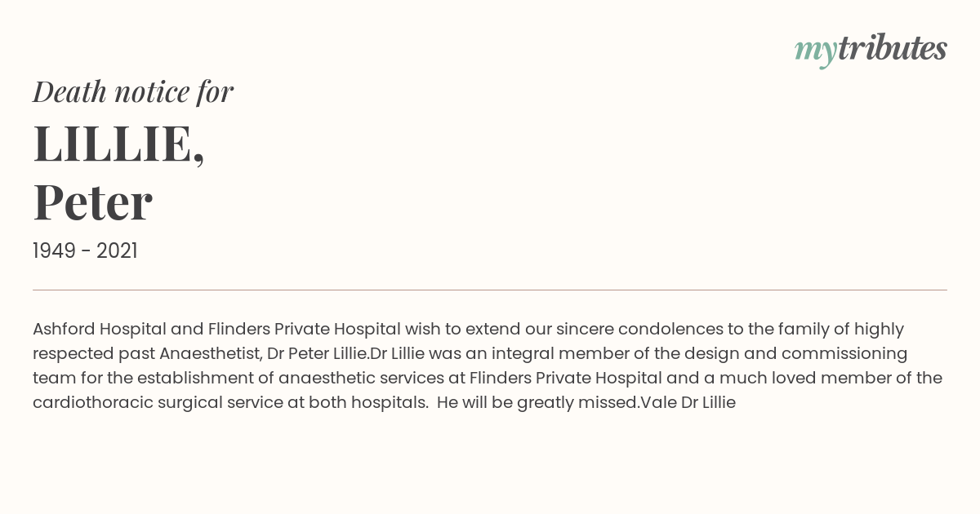Click the horizontal divider line
The width and height of the screenshot is (980, 514).
pyautogui.click(x=490, y=290)
